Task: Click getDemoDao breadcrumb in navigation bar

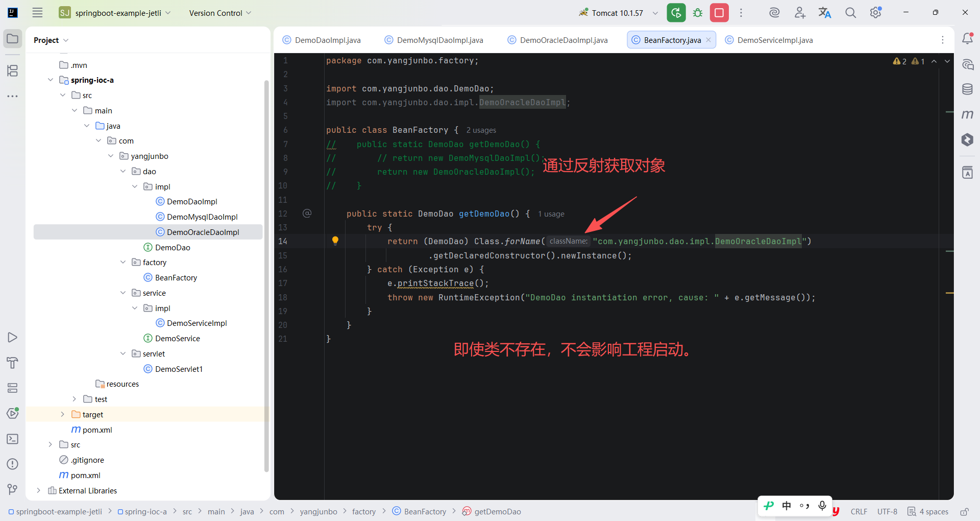Action: (492, 511)
